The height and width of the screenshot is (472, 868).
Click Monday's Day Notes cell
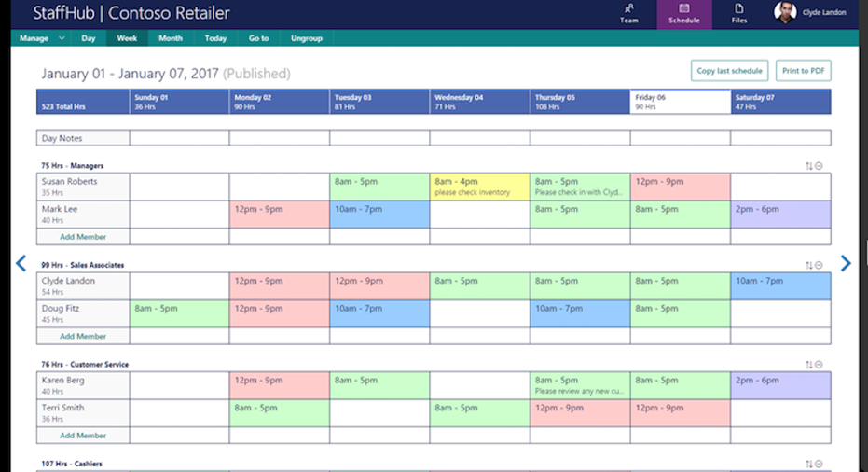(280, 138)
